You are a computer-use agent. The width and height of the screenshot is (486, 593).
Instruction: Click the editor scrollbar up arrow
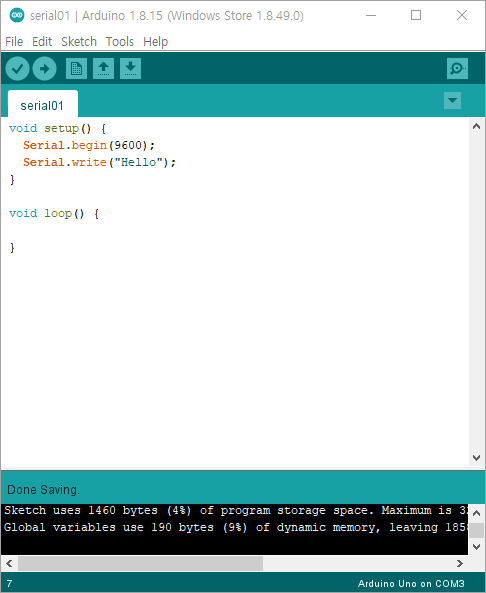477,126
